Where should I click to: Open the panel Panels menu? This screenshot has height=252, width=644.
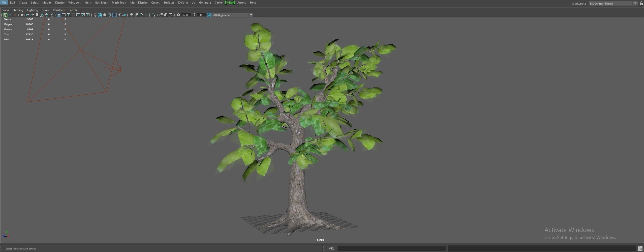tap(73, 10)
